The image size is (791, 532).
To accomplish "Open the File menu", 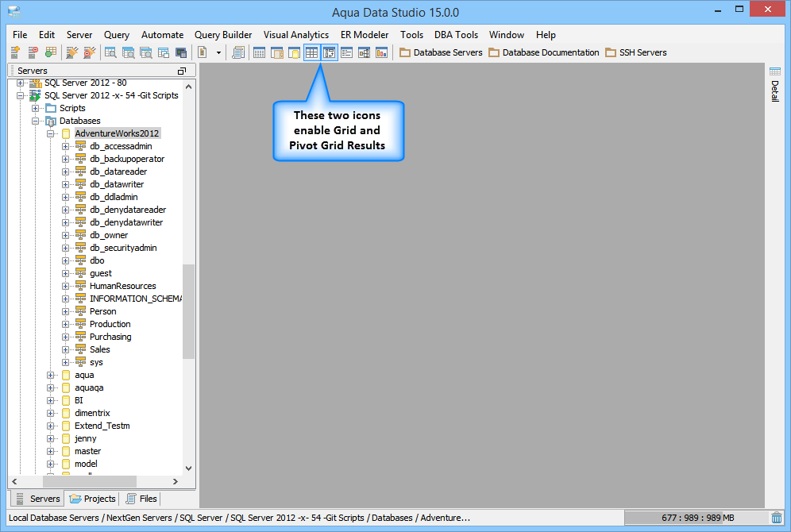I will click(x=20, y=35).
